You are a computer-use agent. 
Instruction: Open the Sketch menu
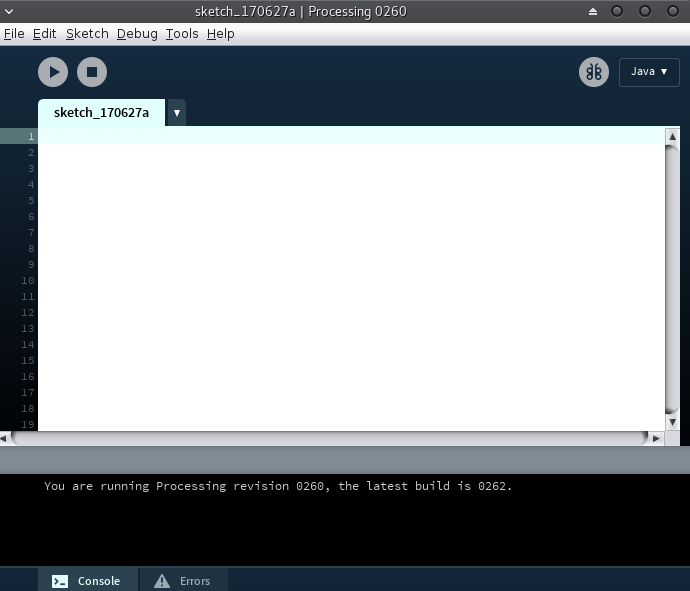click(87, 34)
